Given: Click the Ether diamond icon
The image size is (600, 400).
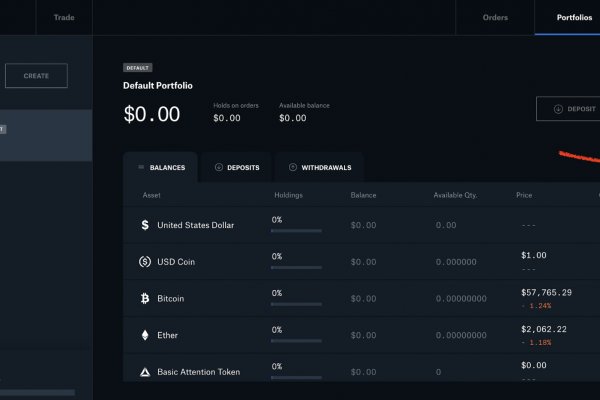Looking at the screenshot, I should coord(145,335).
